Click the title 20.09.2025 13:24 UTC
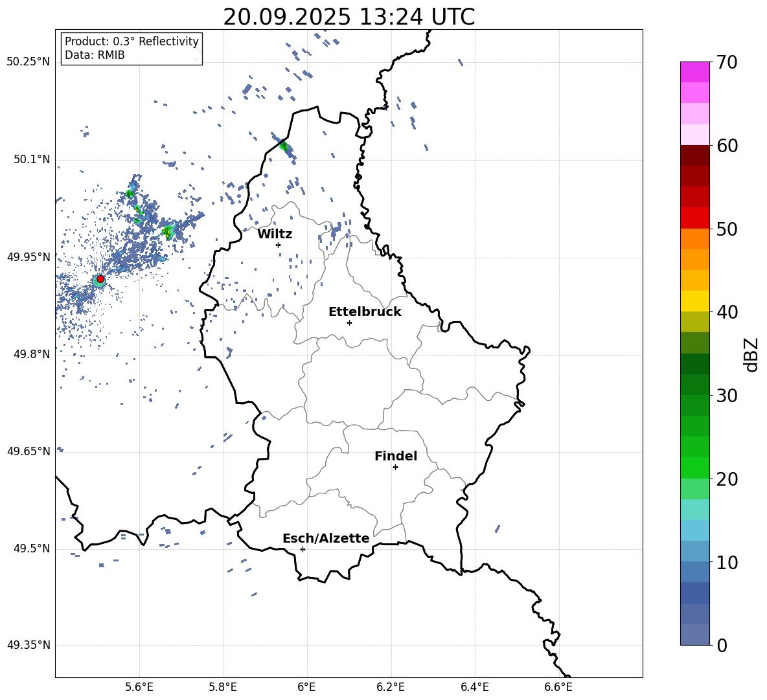Viewport: 767px width, 700px height. pos(349,17)
